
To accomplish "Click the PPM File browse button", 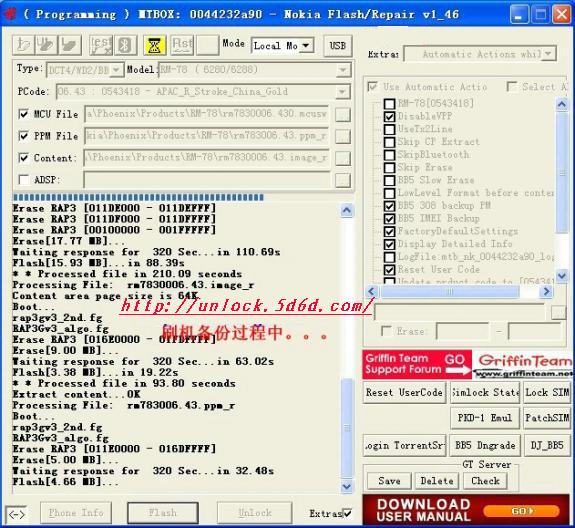I will click(343, 136).
